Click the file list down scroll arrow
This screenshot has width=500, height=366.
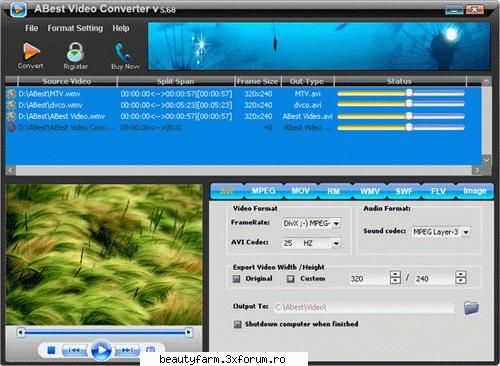[487, 160]
